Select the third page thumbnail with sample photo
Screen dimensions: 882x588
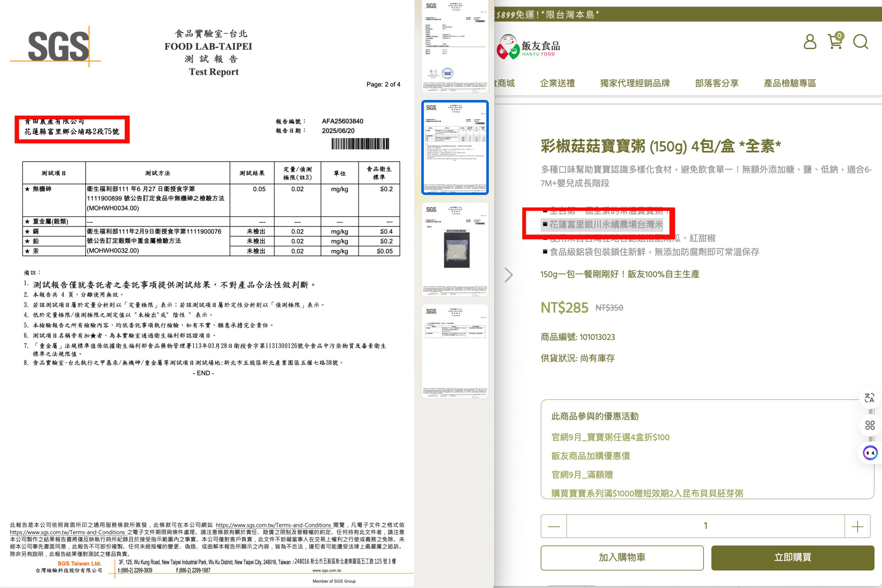tap(455, 249)
